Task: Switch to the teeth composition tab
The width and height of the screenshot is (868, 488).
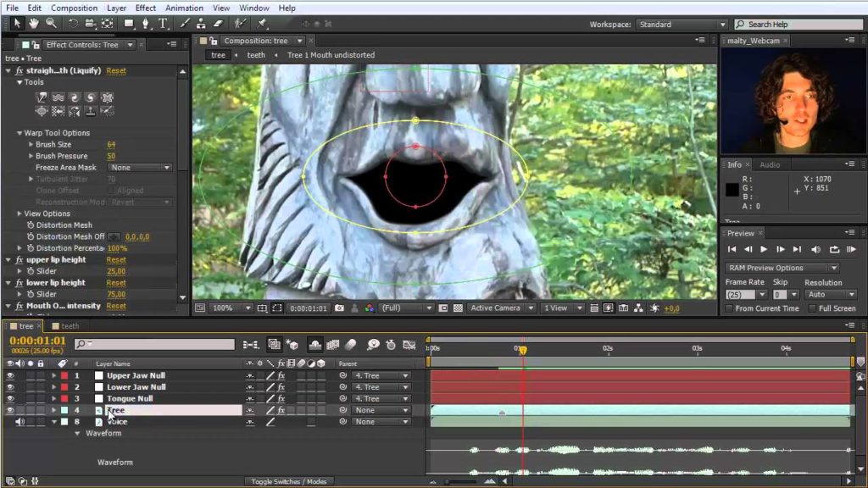Action: click(68, 325)
